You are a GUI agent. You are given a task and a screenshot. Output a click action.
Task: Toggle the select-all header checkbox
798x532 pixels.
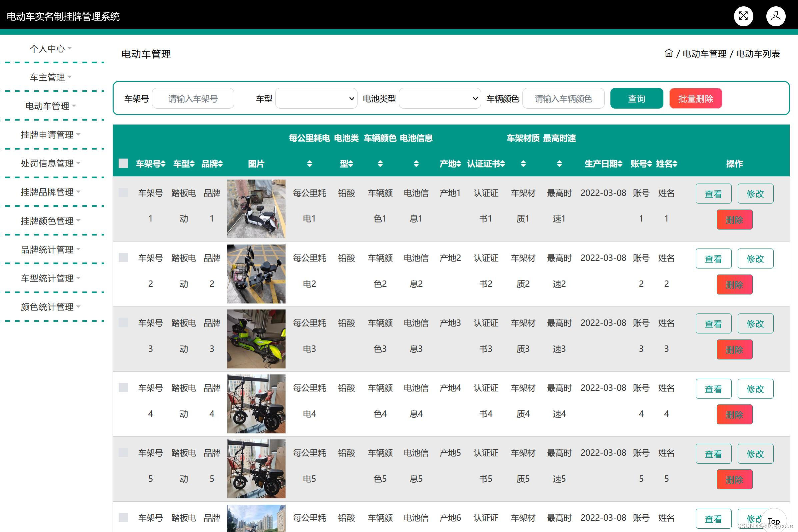(123, 163)
